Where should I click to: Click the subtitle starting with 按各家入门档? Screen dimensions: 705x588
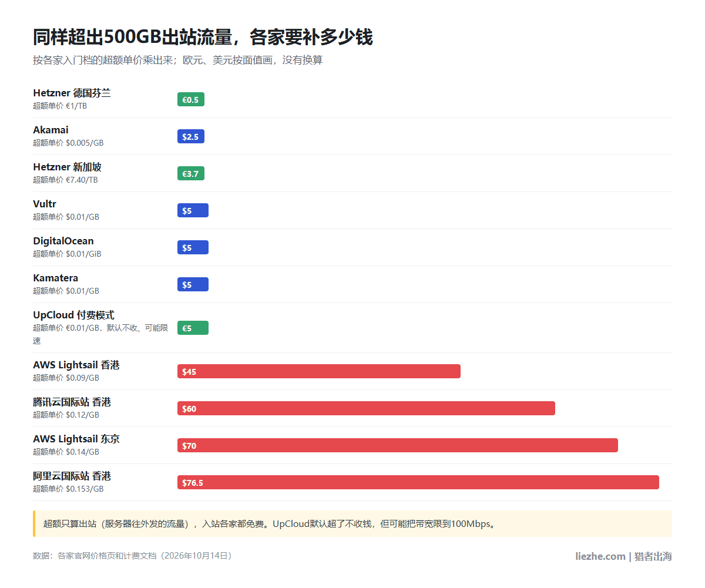click(177, 61)
